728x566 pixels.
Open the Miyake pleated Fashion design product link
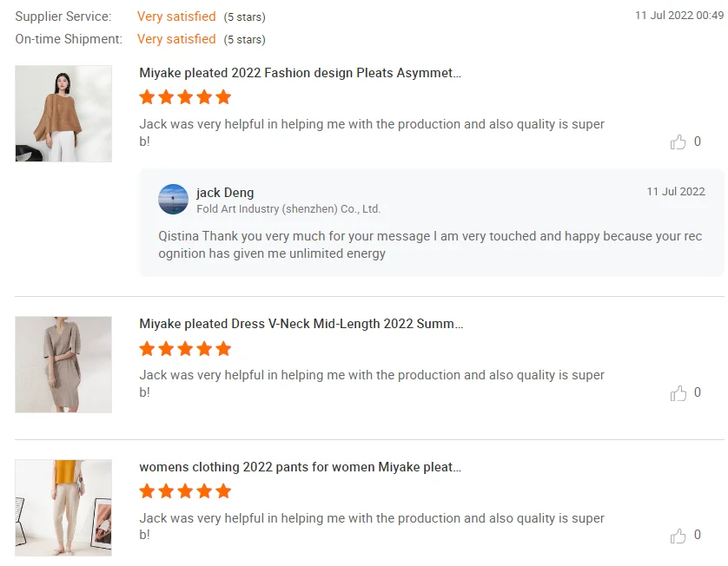tap(300, 74)
